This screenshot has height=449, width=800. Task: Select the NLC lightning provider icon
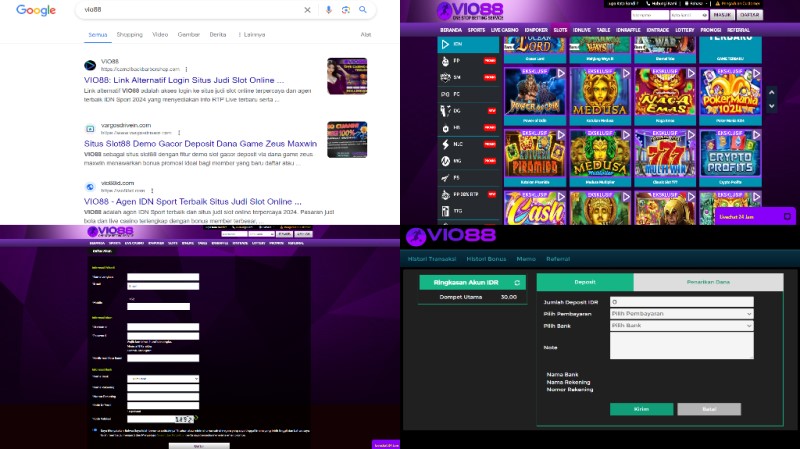click(x=445, y=144)
